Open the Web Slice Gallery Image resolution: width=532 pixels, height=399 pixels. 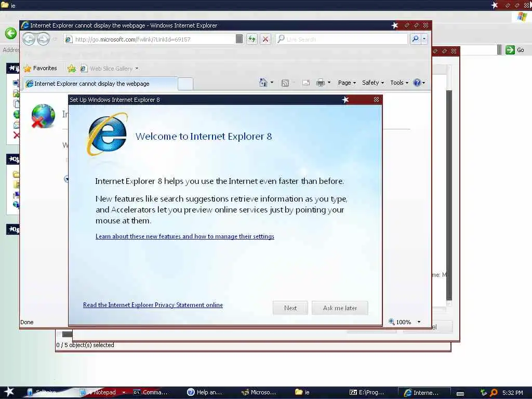pyautogui.click(x=109, y=69)
